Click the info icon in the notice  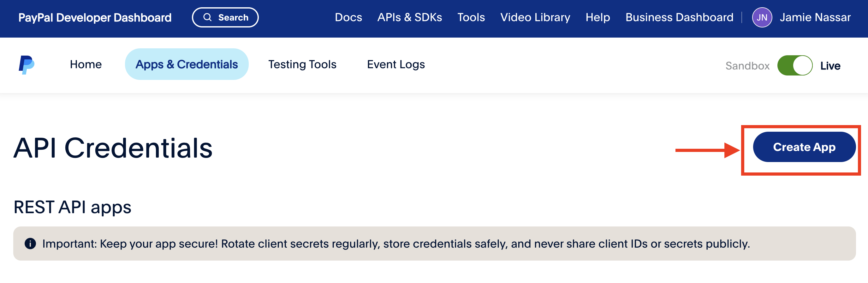click(30, 244)
